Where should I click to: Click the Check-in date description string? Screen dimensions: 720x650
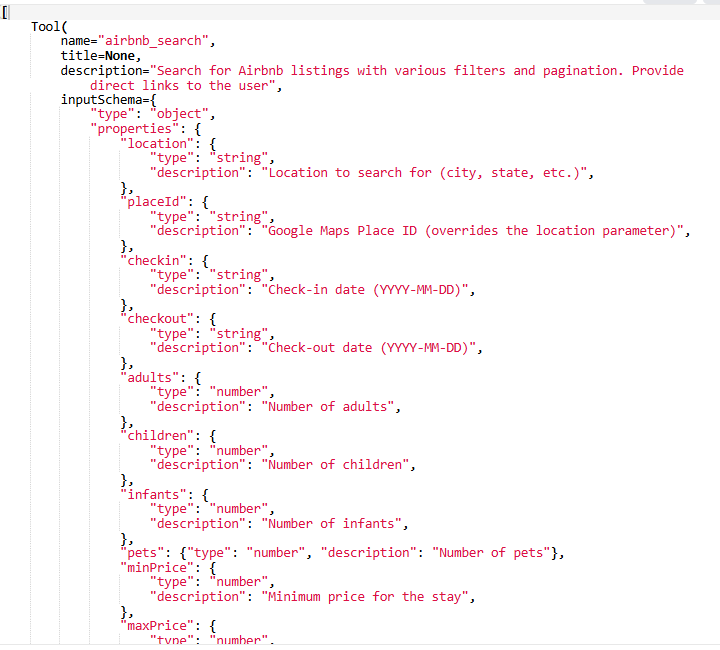tap(365, 290)
